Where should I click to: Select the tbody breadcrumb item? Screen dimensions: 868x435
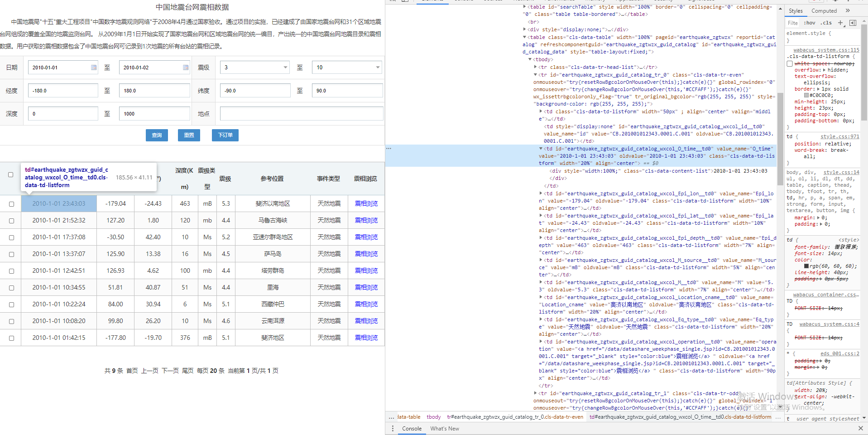point(433,417)
